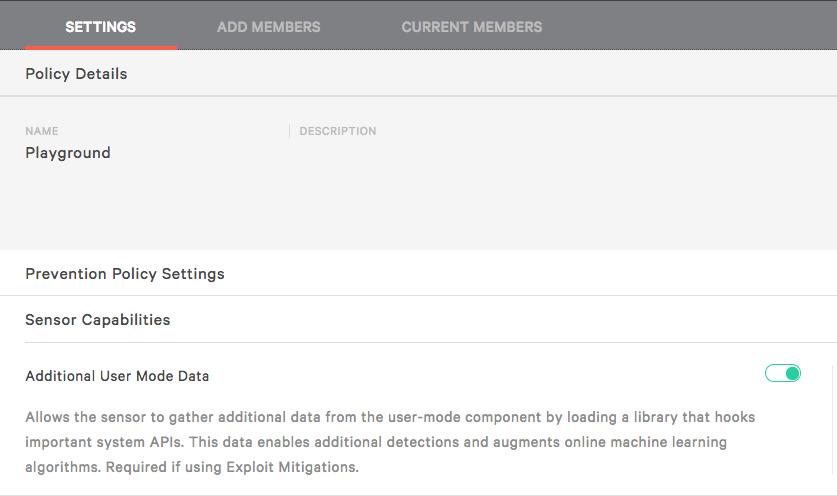This screenshot has height=496, width=837.
Task: Click the 'Exploit Mitigations' text in the description
Action: [292, 467]
